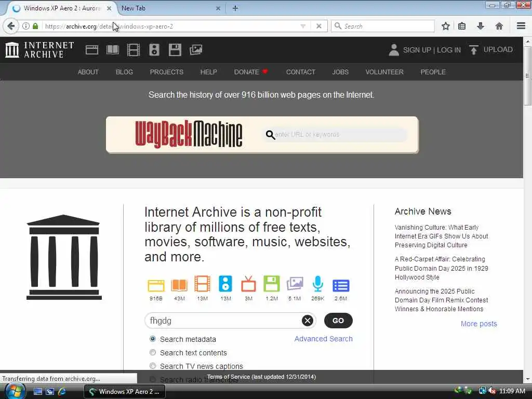Click the UPLOAD link text
This screenshot has width=532, height=399.
coord(498,49)
